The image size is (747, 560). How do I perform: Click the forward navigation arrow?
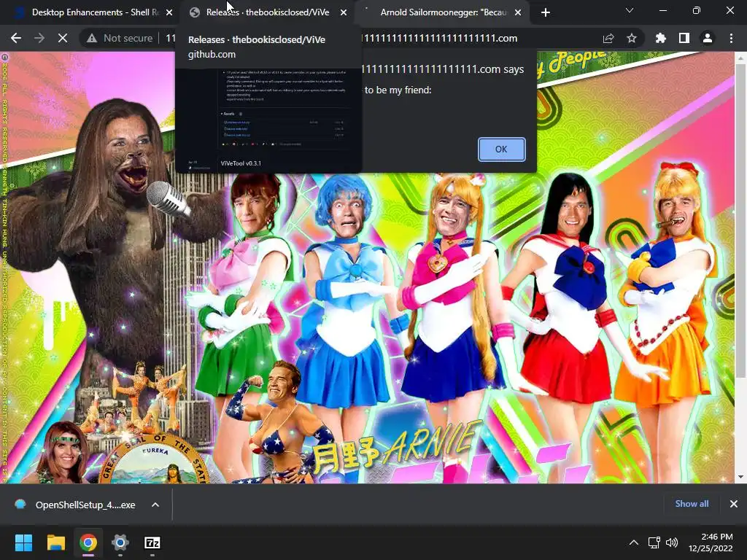[39, 38]
